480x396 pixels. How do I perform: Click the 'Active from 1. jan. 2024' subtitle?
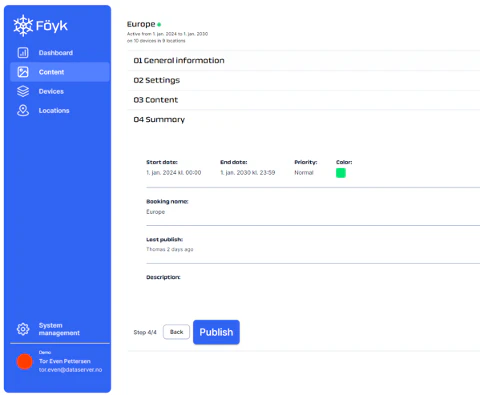click(167, 34)
